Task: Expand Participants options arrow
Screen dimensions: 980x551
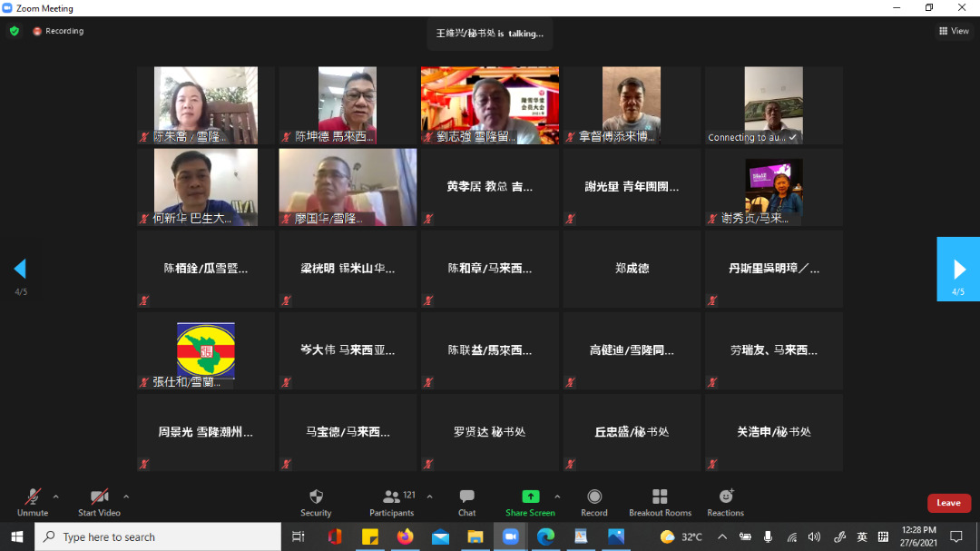Action: pyautogui.click(x=429, y=497)
